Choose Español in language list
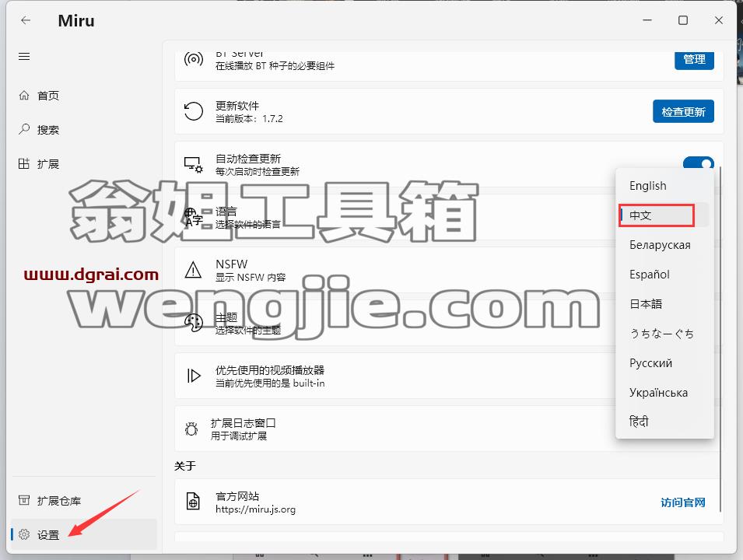The width and height of the screenshot is (743, 560). (x=664, y=275)
